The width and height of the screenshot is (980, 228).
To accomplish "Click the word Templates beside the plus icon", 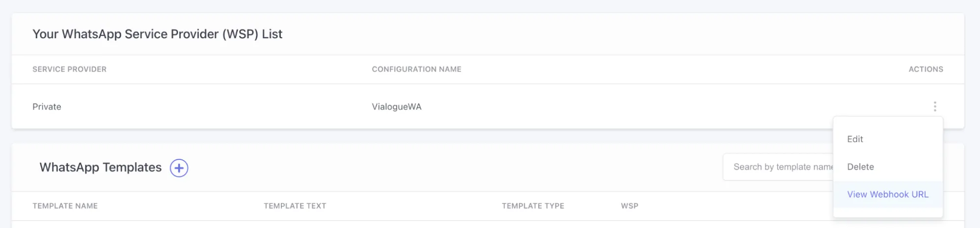I will click(132, 168).
